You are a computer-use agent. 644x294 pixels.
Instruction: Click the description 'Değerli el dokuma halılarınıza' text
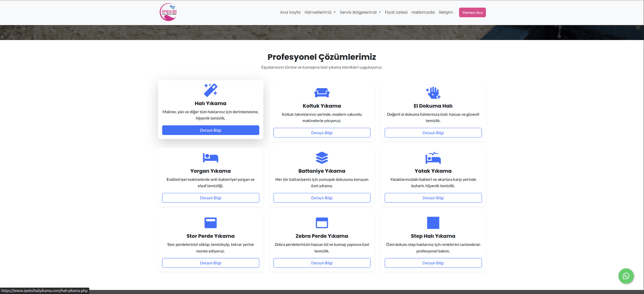[433, 117]
